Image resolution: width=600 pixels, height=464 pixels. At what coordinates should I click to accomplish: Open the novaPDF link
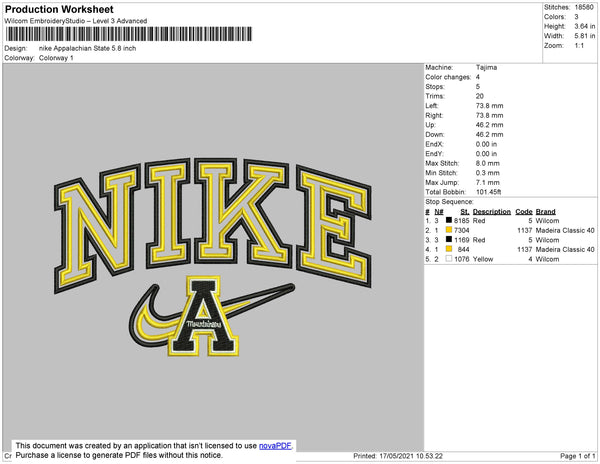(275, 446)
